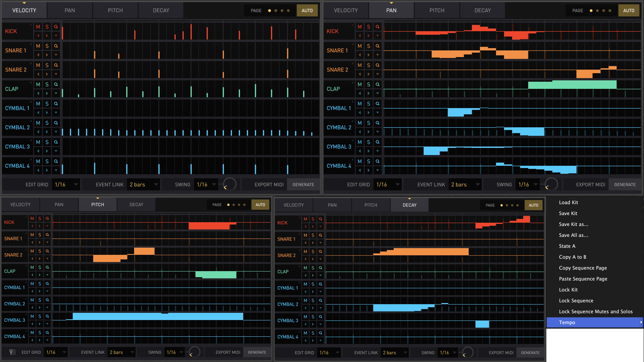Open the EVENT LINK 2 bars dropdown in the Pan panel
Image resolution: width=644 pixels, height=362 pixels.
point(465,185)
